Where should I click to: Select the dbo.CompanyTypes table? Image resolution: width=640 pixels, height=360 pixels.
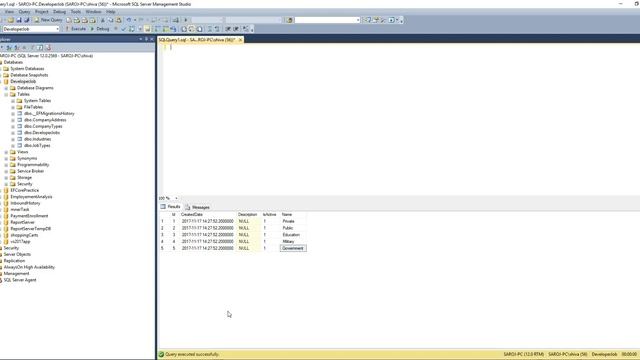(43, 127)
